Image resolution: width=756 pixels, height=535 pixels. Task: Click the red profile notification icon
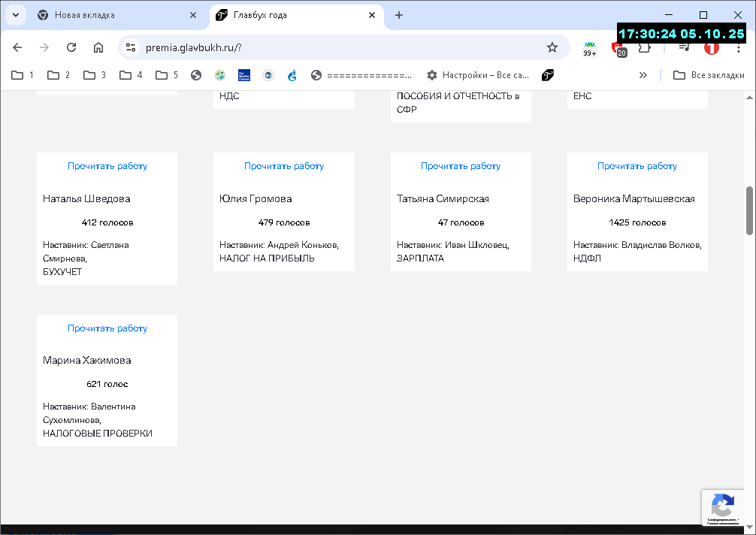pyautogui.click(x=711, y=47)
